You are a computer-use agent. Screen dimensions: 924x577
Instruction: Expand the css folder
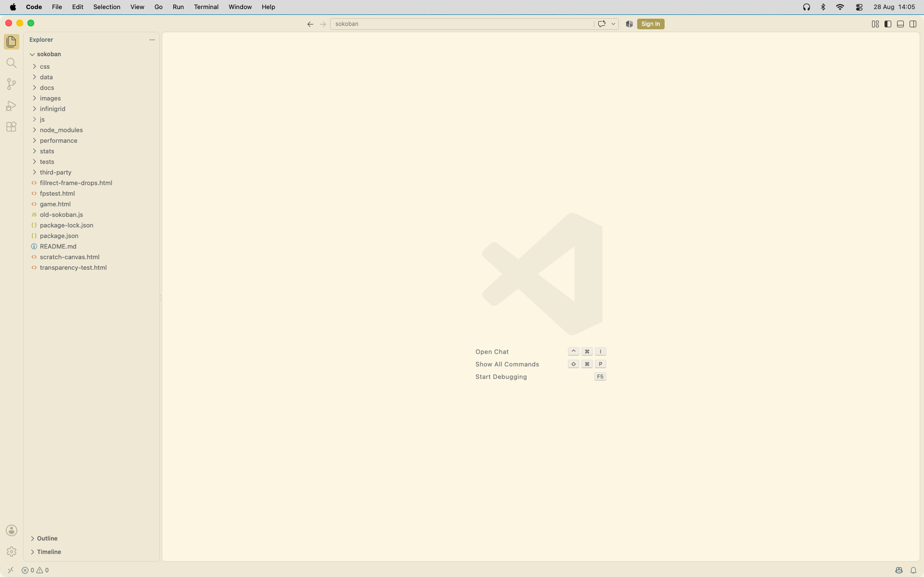pos(91,67)
